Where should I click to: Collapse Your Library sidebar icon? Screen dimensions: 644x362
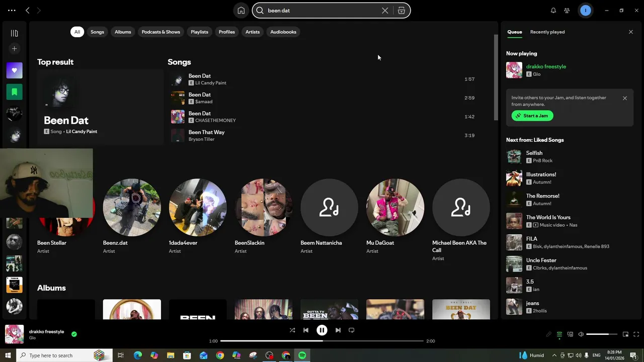15,33
